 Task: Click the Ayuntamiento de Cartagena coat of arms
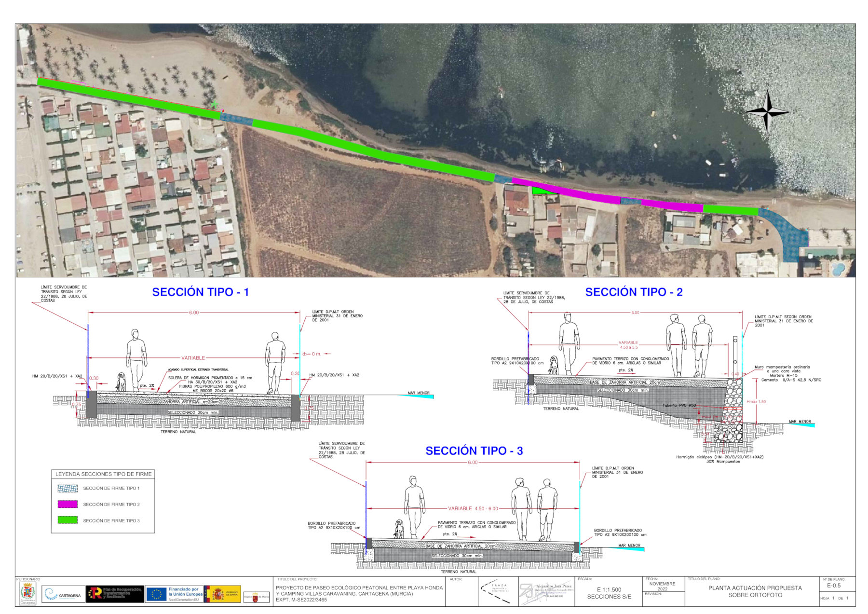click(27, 593)
